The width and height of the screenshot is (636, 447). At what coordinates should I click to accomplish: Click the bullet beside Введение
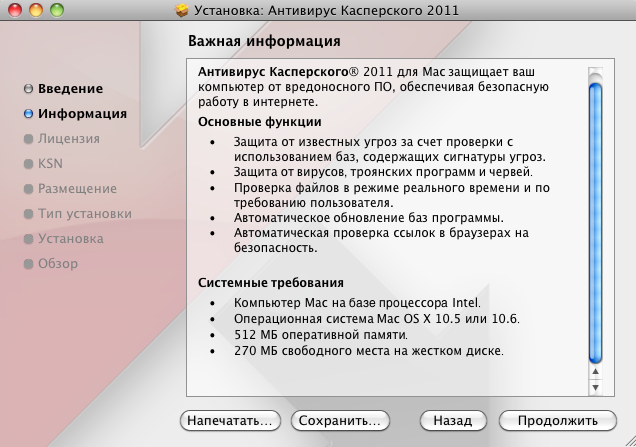28,88
